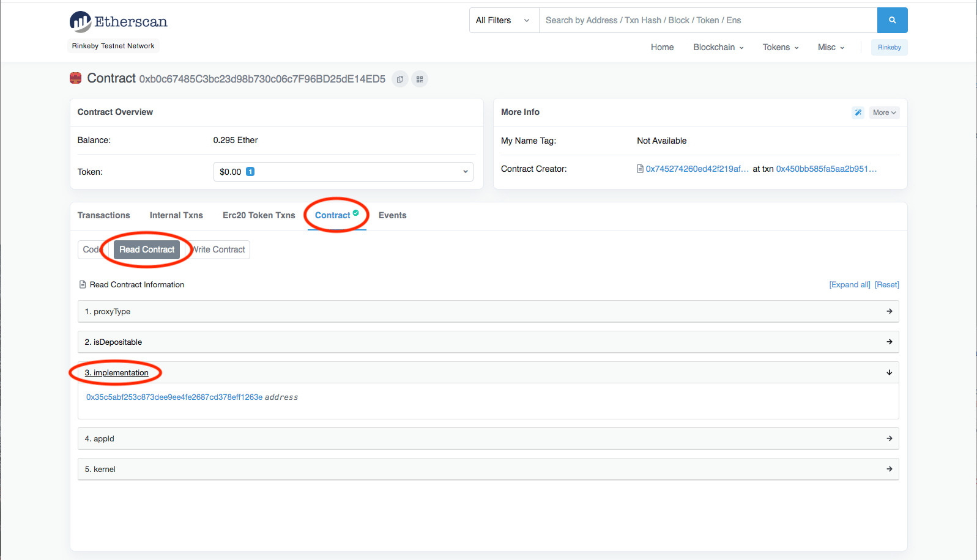Image resolution: width=977 pixels, height=560 pixels.
Task: Open the implementation address link
Action: point(174,397)
